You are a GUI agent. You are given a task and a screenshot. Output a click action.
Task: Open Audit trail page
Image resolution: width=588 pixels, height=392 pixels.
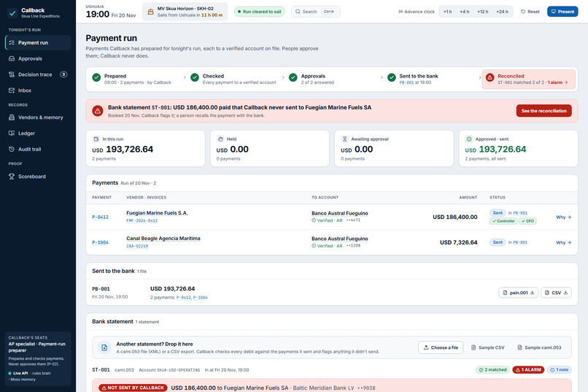click(38, 150)
